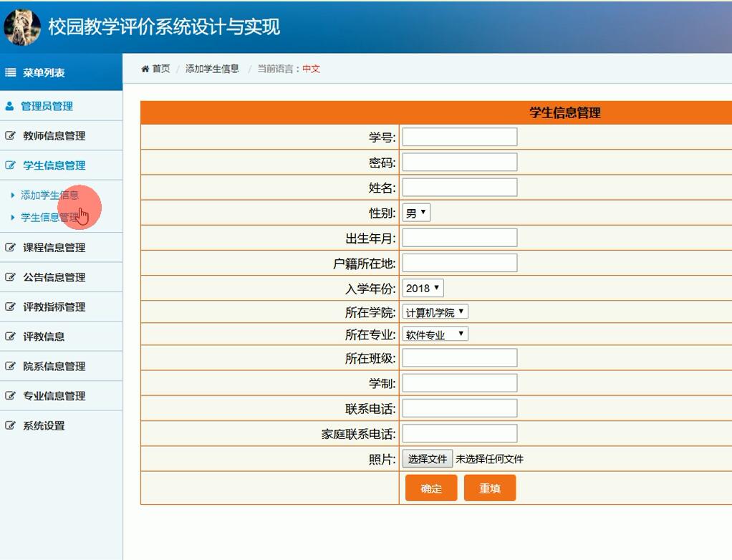
Task: Open 评教指标管理 menu item
Action: coord(54,307)
